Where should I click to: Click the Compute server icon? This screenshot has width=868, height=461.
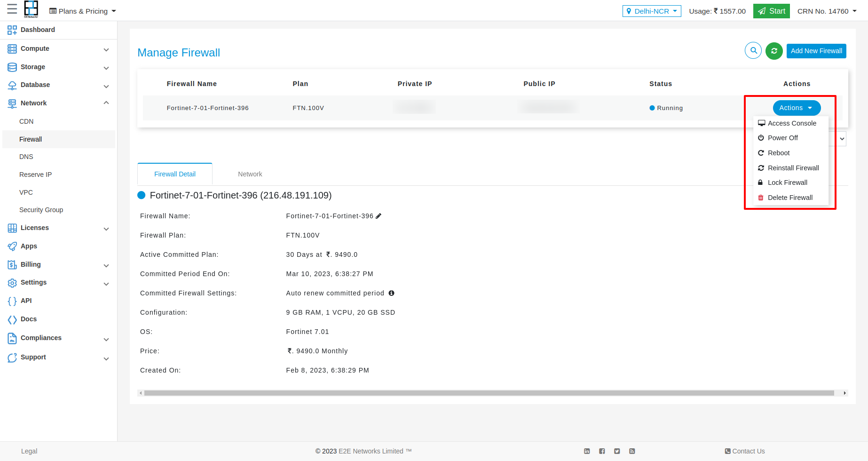coord(12,48)
